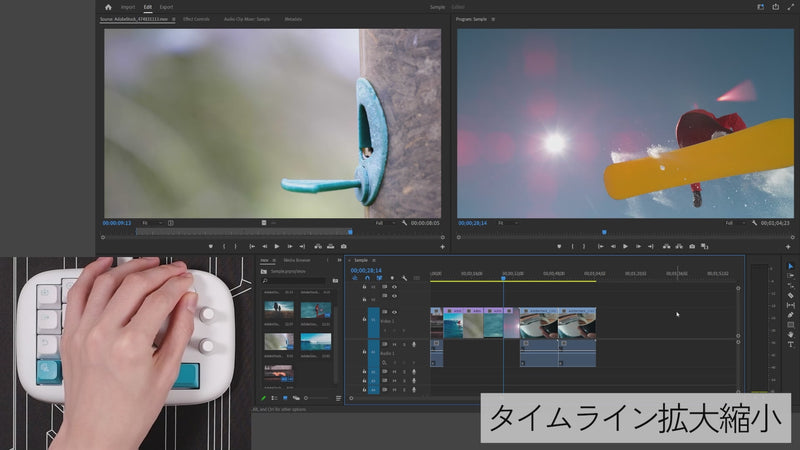
Task: Select the Slip tool
Action: coord(790,305)
